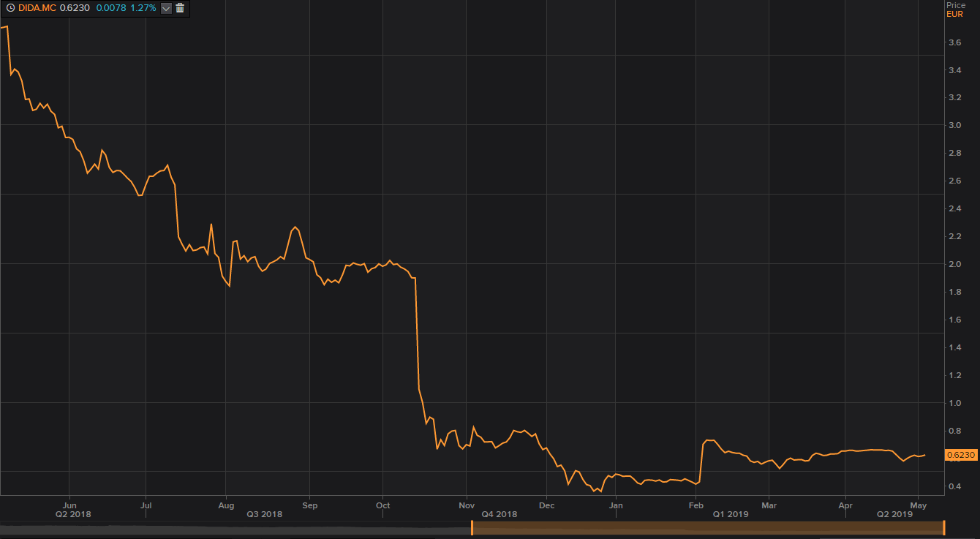Click the grey unselected navigator area
Image resolution: width=980 pixels, height=539 pixels.
tap(235, 527)
